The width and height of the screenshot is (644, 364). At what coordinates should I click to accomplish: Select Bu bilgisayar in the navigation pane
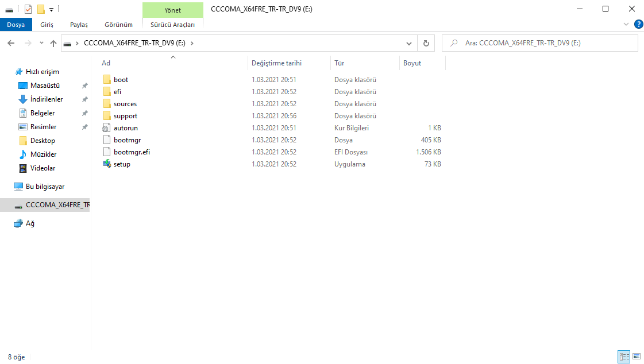click(45, 187)
